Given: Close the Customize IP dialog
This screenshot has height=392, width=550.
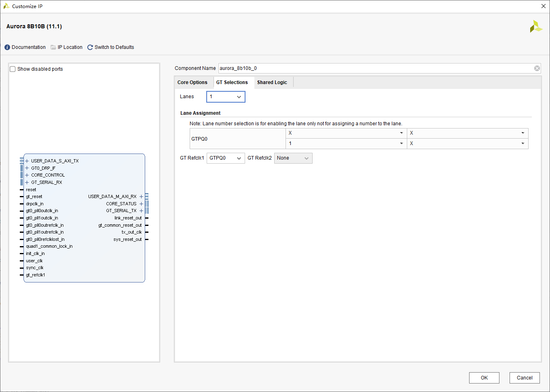Looking at the screenshot, I should pyautogui.click(x=544, y=6).
